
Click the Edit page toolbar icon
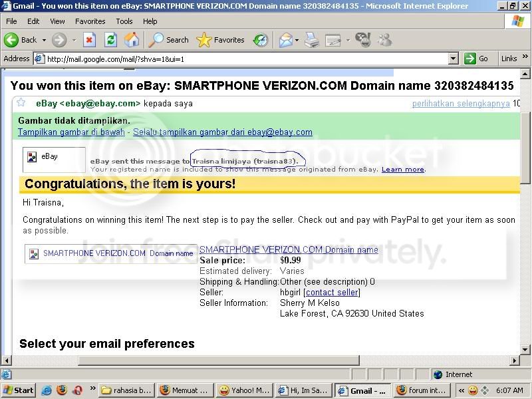point(333,40)
